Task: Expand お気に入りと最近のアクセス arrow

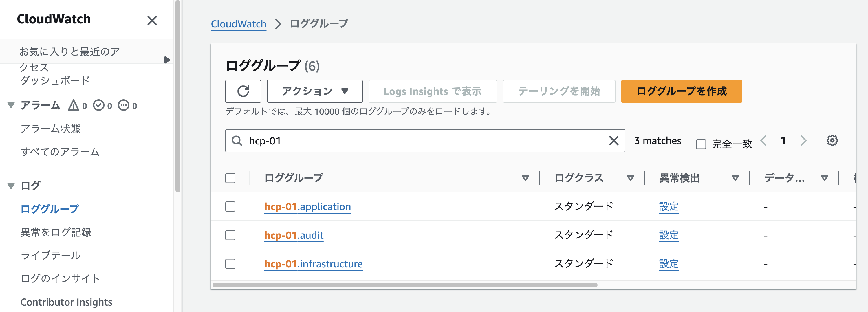Action: click(167, 60)
